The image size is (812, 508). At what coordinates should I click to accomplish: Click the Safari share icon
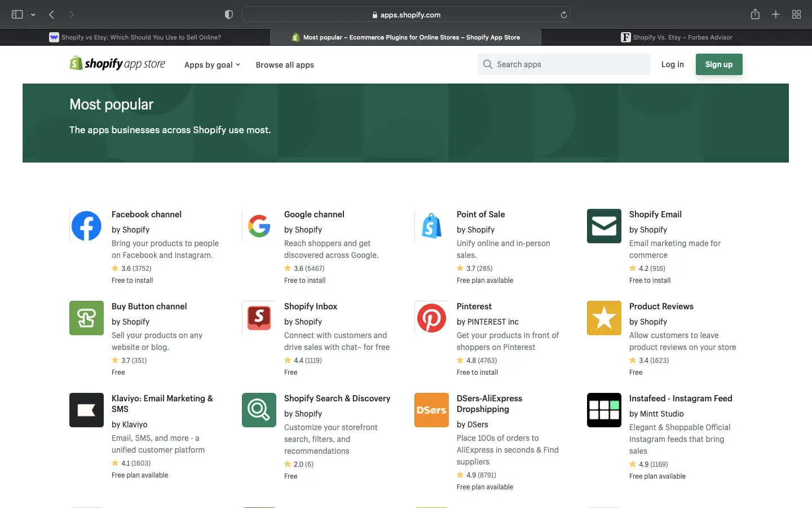coord(755,15)
